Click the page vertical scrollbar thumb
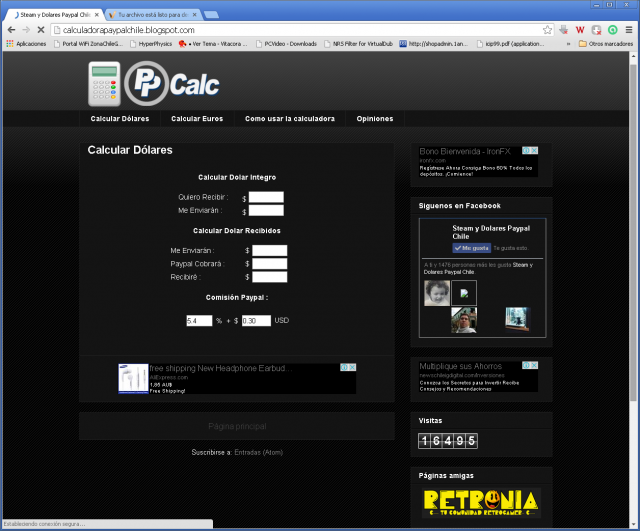640x531 pixels. pos(633,233)
